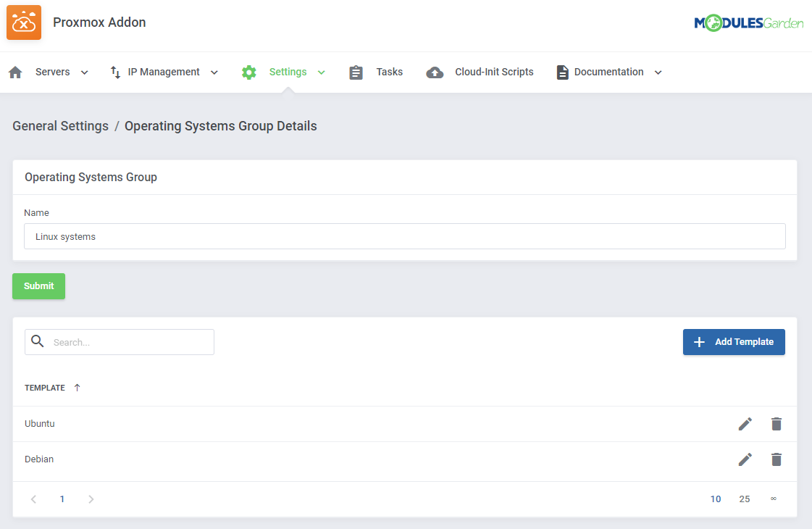Image resolution: width=812 pixels, height=529 pixels.
Task: Open the Settings menu
Action: tap(288, 72)
